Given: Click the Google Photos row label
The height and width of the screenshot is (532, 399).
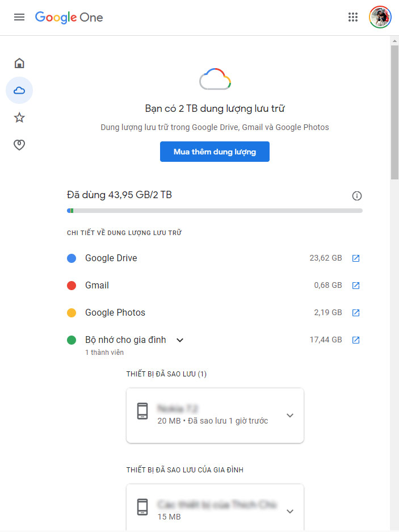Looking at the screenshot, I should (115, 312).
